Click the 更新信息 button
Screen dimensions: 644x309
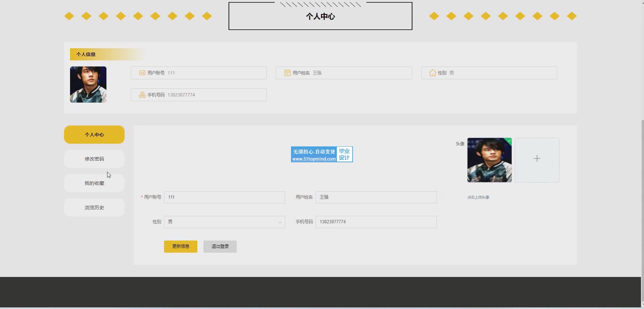click(181, 247)
